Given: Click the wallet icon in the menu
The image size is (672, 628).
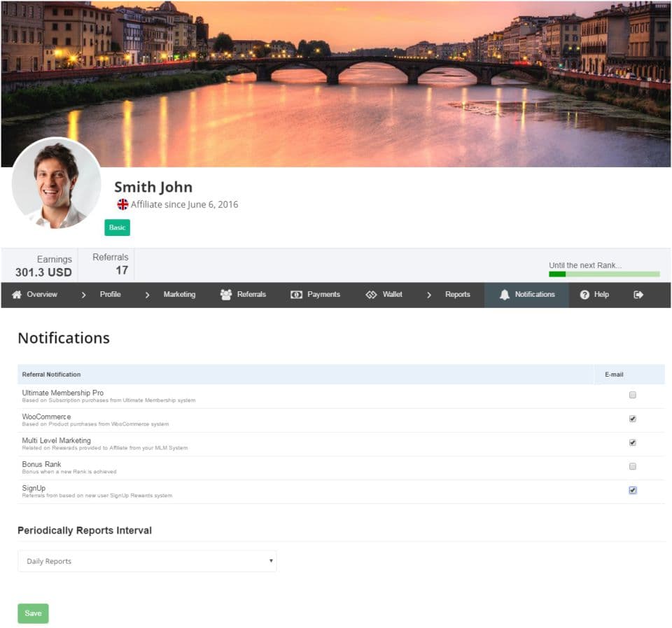Looking at the screenshot, I should click(x=371, y=295).
